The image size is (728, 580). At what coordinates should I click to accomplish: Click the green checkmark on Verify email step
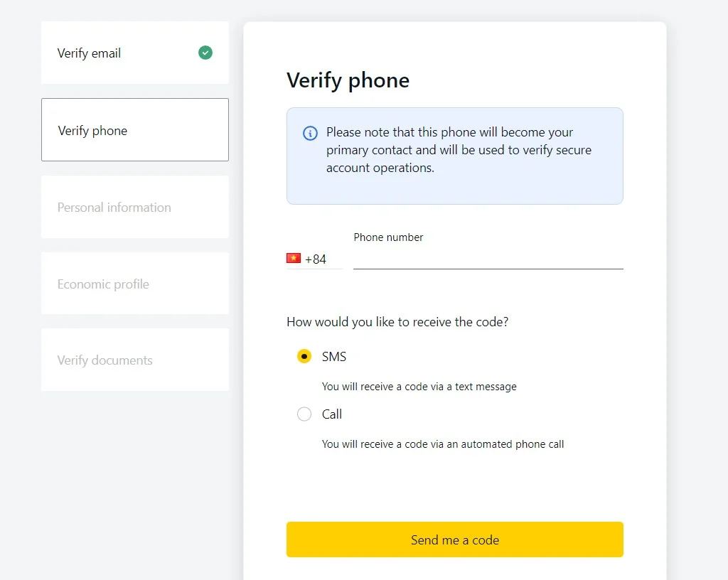click(205, 53)
